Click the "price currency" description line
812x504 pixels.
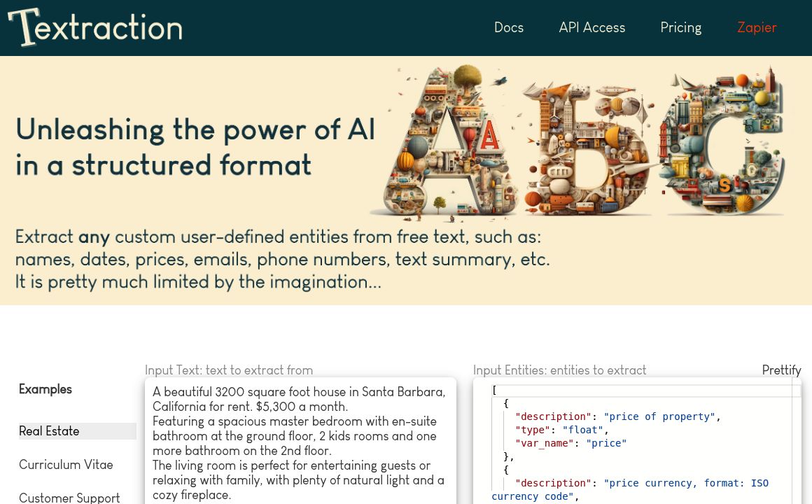(x=685, y=483)
